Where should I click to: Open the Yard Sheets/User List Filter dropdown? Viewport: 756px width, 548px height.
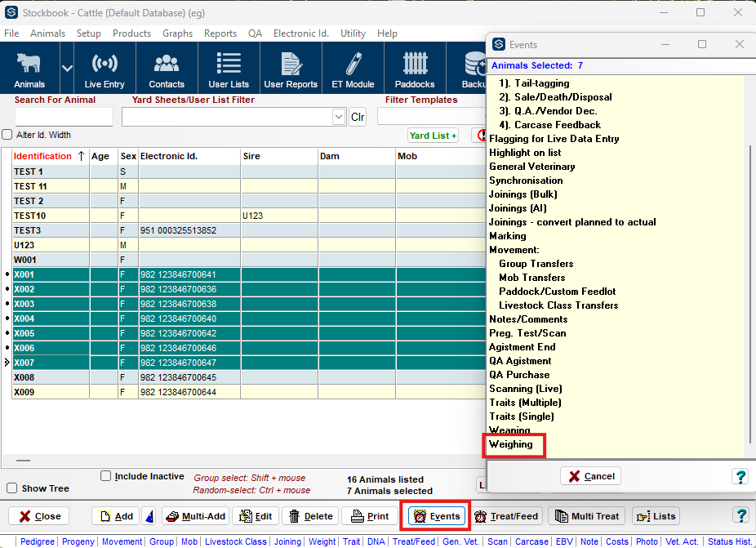[x=339, y=117]
